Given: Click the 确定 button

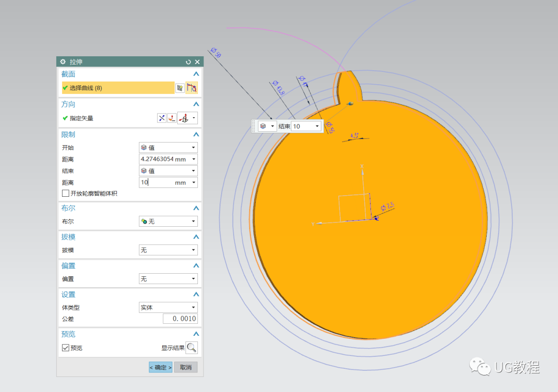Looking at the screenshot, I should click(x=161, y=367).
